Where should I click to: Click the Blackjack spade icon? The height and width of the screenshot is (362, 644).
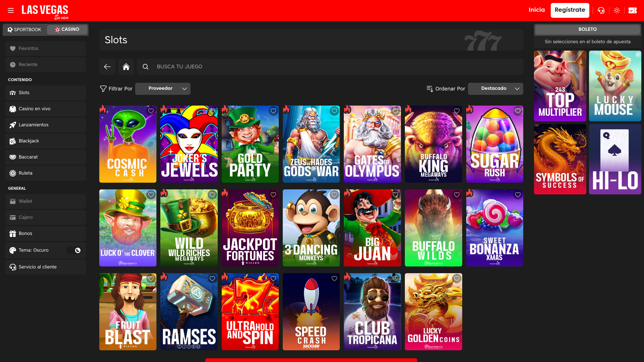tap(13, 141)
